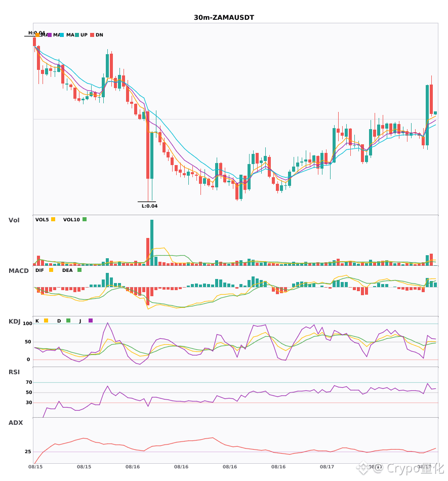Click the RSI 70 level label
Viewport: 448px width, 481px height.
pos(29,382)
